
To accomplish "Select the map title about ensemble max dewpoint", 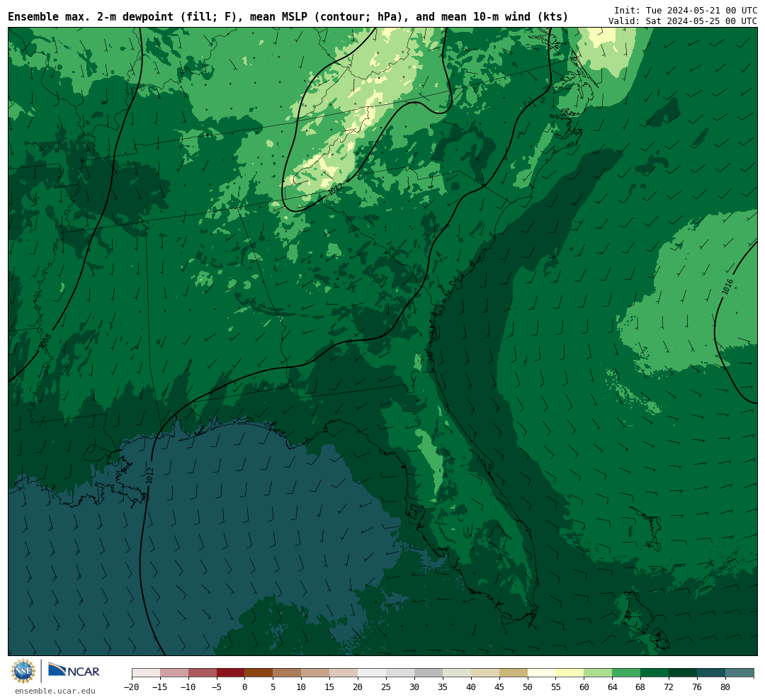I will coord(288,17).
